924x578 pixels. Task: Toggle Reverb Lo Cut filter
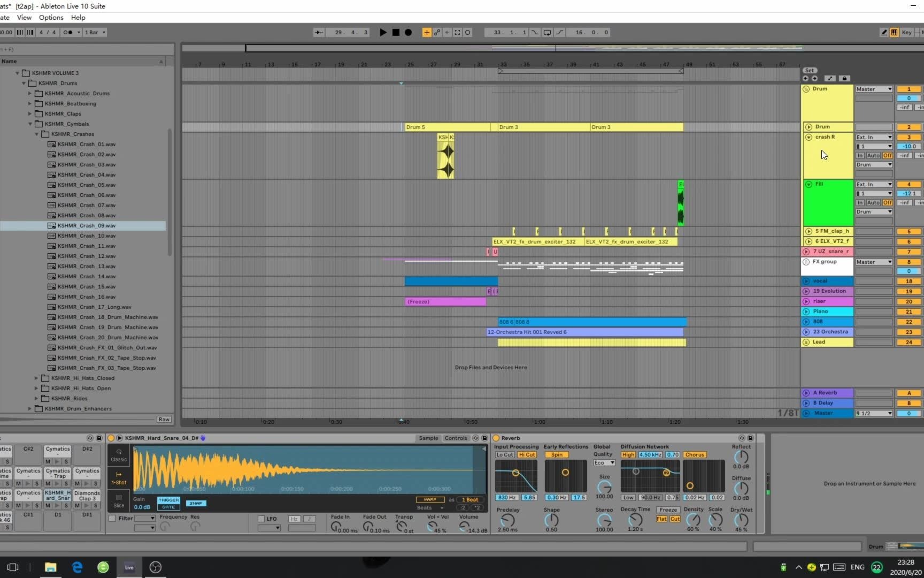[x=505, y=455]
